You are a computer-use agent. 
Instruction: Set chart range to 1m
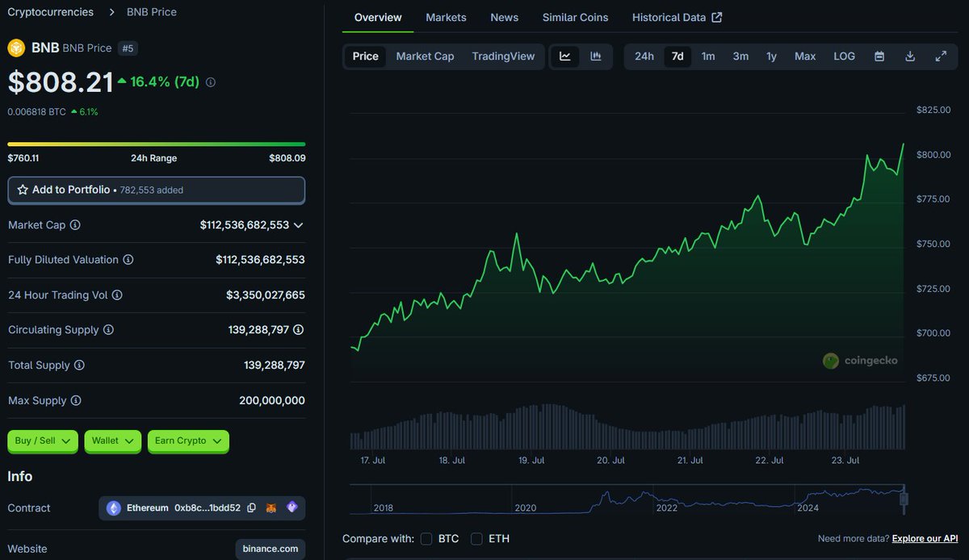pyautogui.click(x=708, y=56)
